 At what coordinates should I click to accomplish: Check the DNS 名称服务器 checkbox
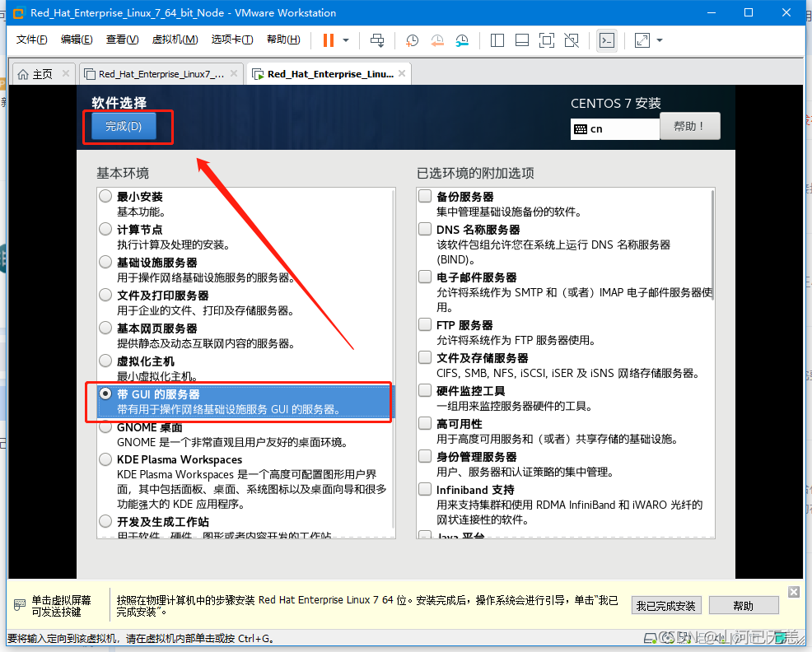coord(425,229)
